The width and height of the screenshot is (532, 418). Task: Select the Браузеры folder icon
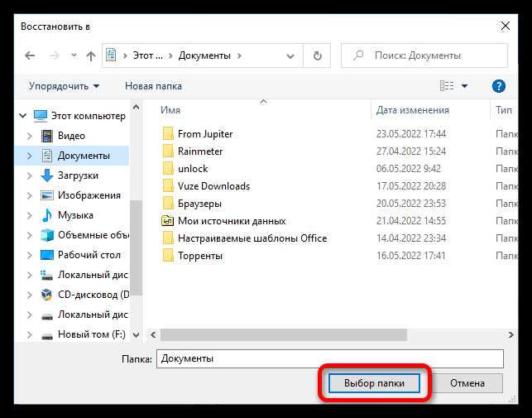click(168, 204)
